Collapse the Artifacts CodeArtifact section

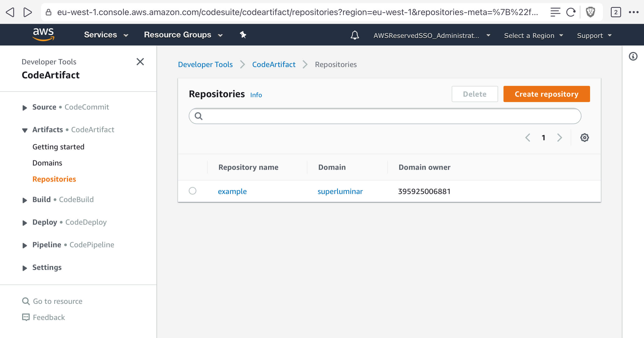(25, 130)
